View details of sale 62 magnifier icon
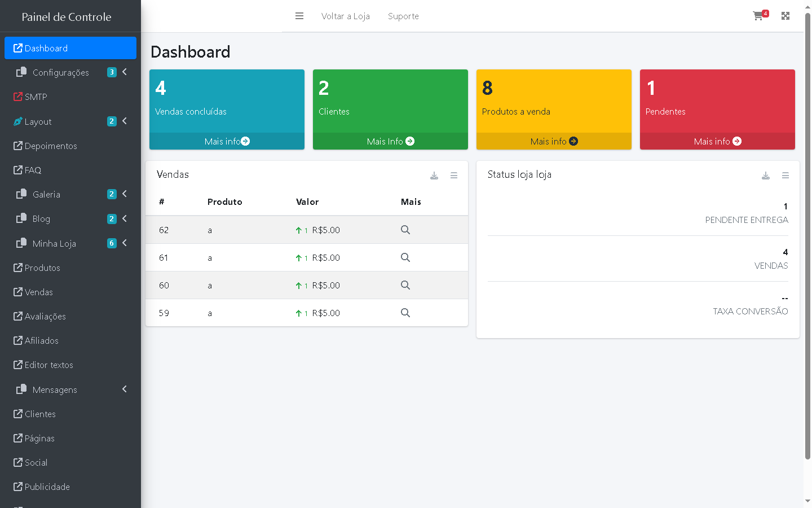This screenshot has height=508, width=812. click(405, 230)
